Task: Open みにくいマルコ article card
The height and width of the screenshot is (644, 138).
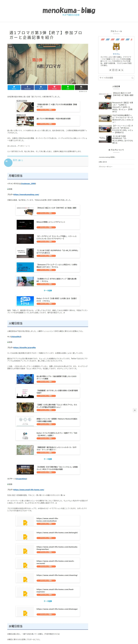Action: 48,469
